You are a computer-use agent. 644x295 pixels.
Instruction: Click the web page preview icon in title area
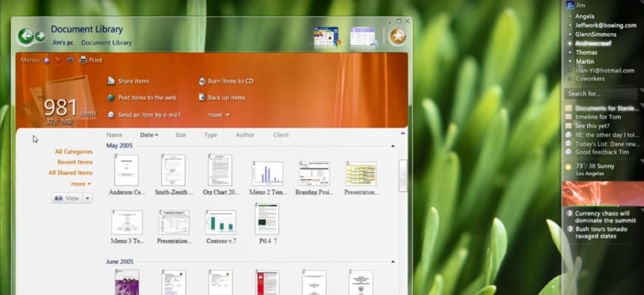pos(326,37)
